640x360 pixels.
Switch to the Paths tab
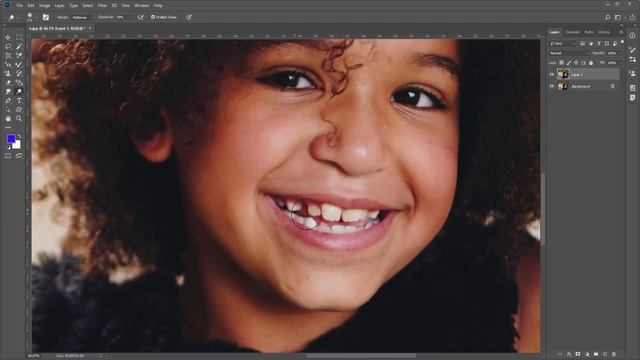click(589, 32)
